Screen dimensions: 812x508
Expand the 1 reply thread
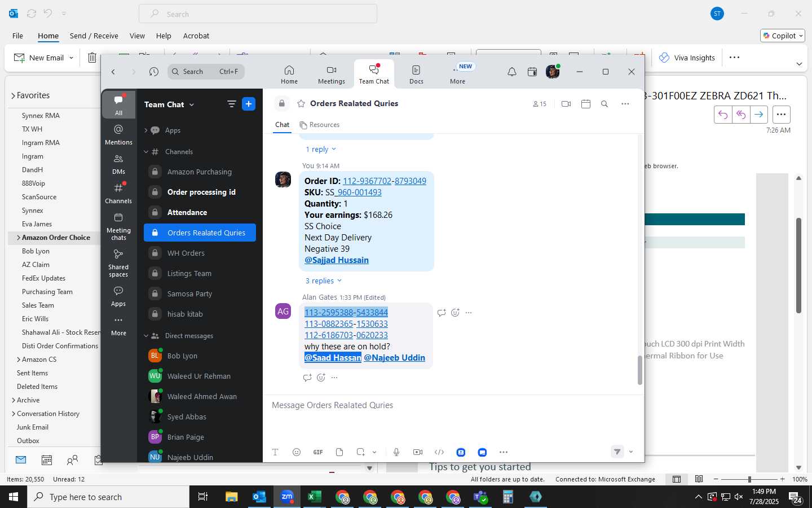coord(321,149)
